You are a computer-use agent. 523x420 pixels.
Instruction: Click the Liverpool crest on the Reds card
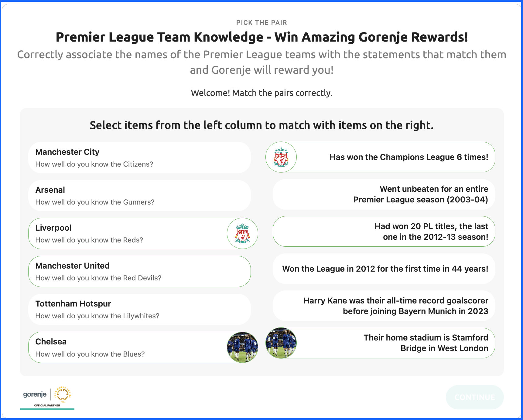click(242, 233)
